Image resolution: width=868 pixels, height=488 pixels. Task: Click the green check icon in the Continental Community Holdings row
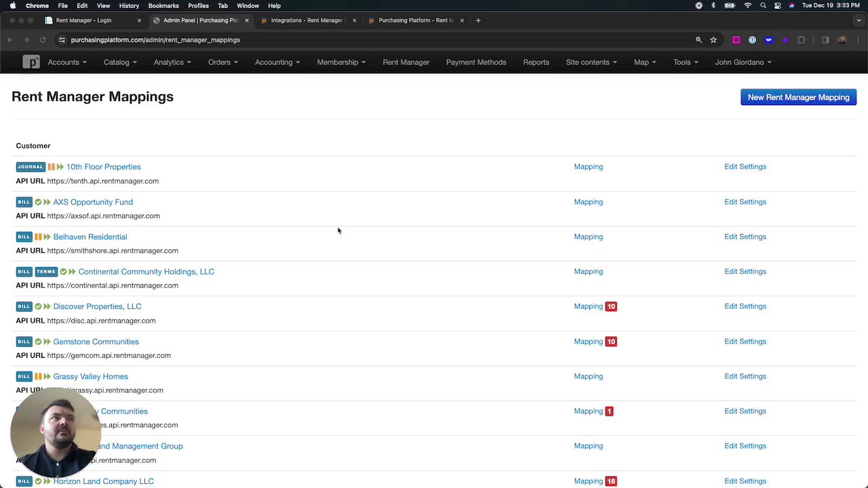click(63, 272)
